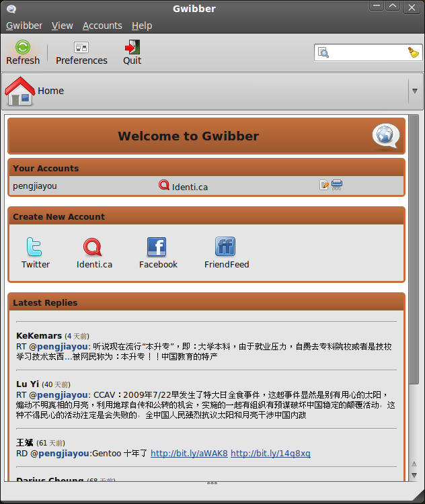Delete pengjiayou account with shredder icon
425x504 pixels.
[x=337, y=185]
